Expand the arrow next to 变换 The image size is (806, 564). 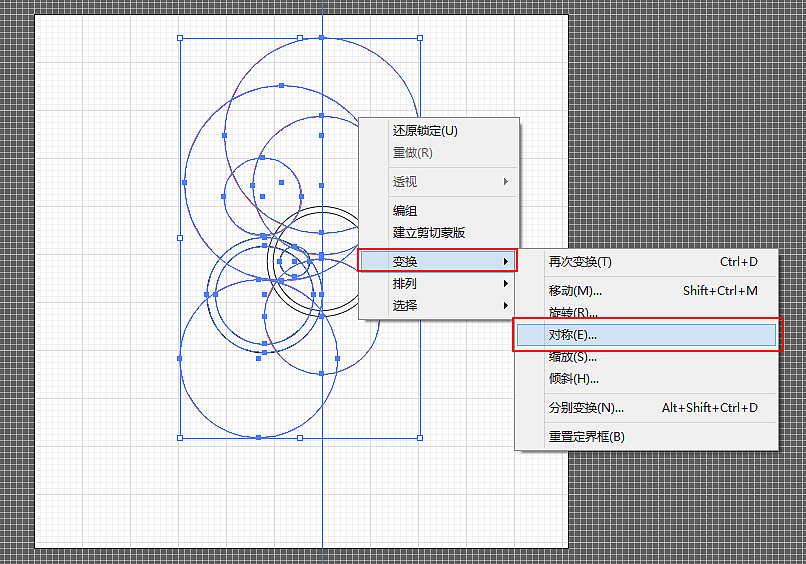506,261
